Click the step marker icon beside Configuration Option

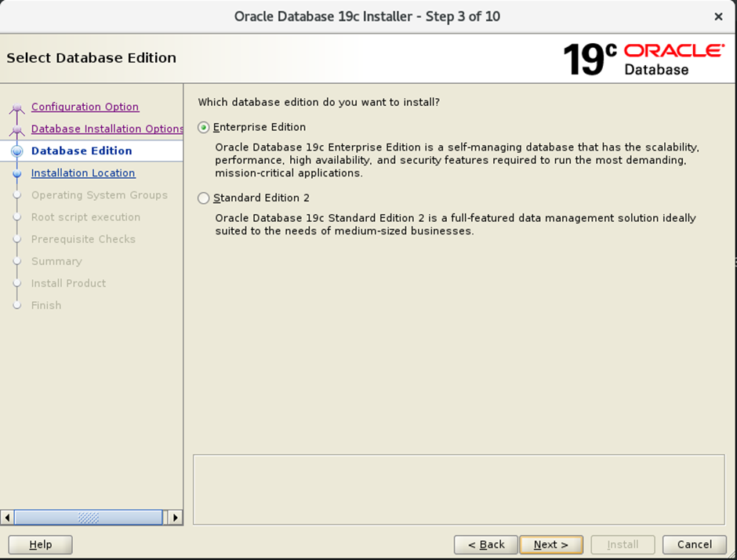17,108
